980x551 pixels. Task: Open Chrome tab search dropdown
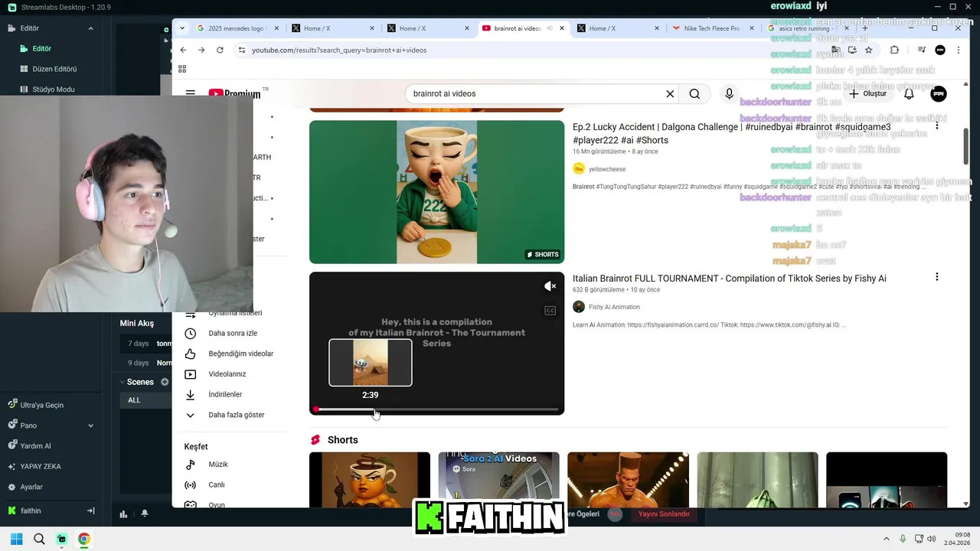coord(181,28)
